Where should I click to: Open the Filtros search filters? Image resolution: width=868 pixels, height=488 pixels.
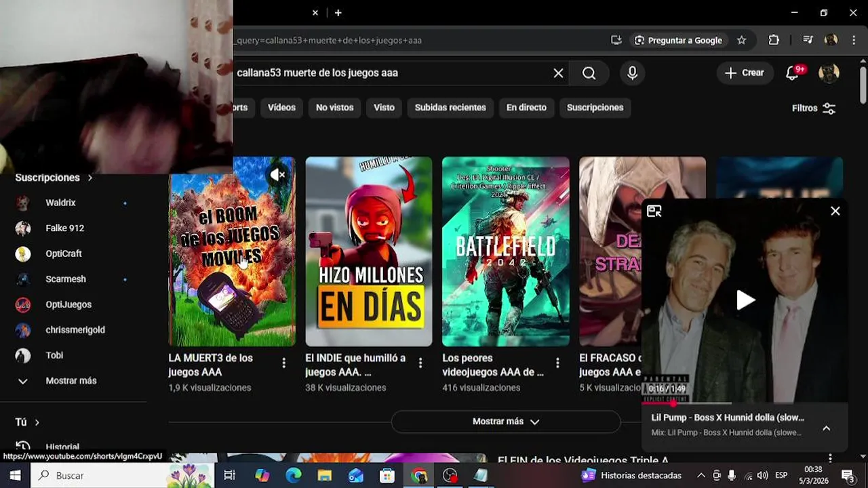tap(814, 108)
